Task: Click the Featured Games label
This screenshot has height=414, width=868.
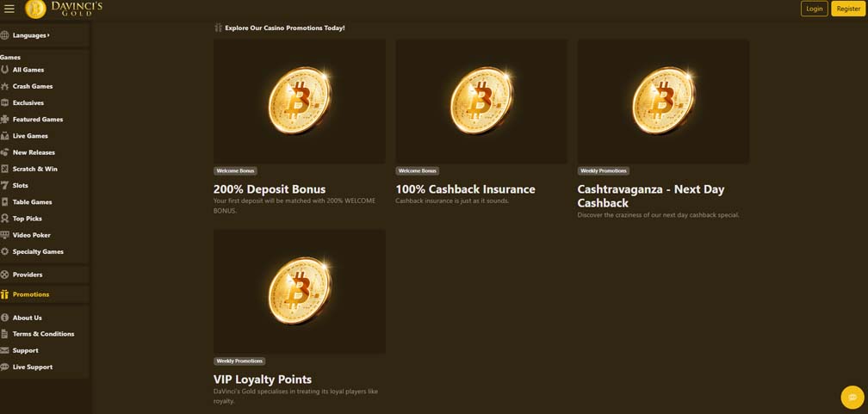Action: 38,120
